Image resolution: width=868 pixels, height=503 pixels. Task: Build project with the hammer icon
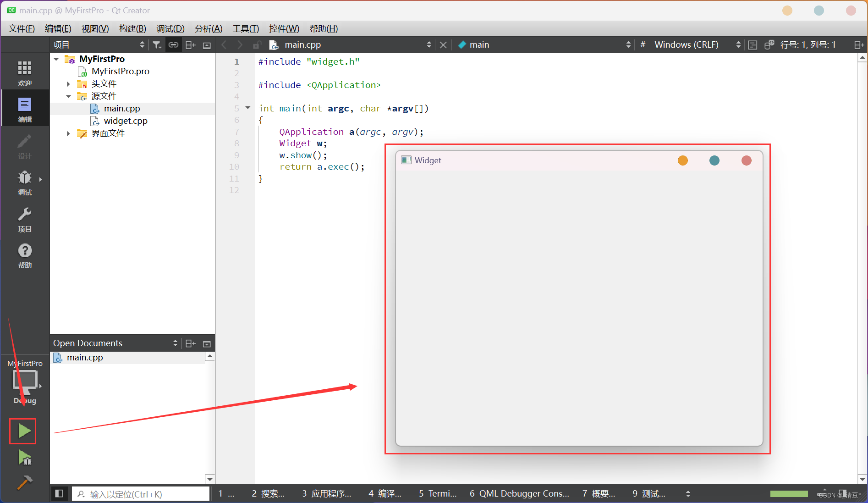(25, 482)
